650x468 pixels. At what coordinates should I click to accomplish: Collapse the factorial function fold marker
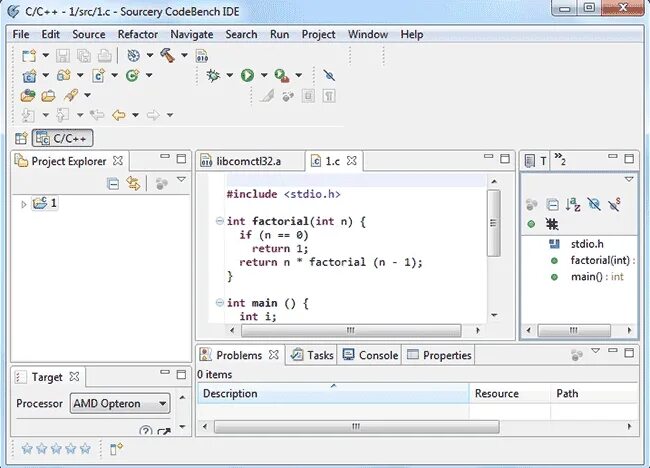coord(220,221)
